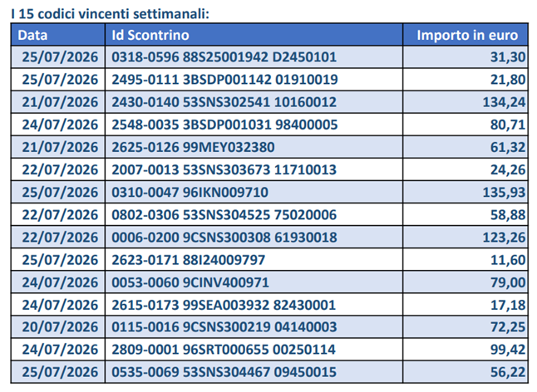Select receipt 0802-0306 53SNS304525 75020006

click(224, 215)
